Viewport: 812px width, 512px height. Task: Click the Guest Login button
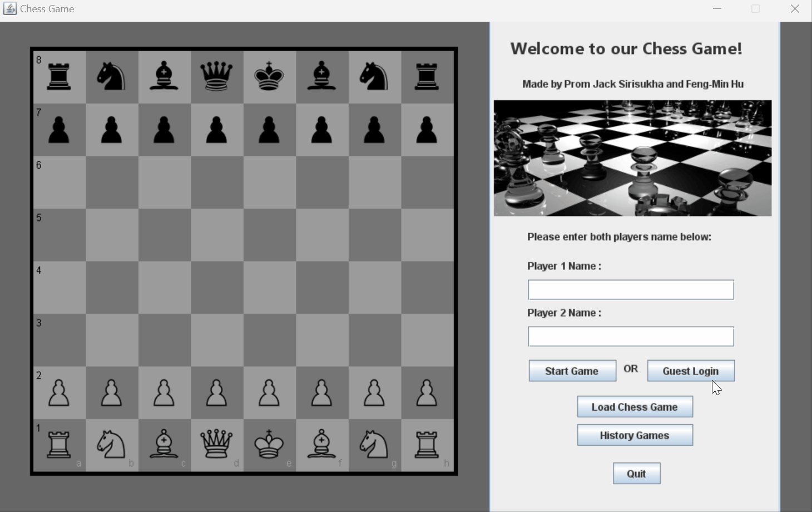[x=691, y=371]
